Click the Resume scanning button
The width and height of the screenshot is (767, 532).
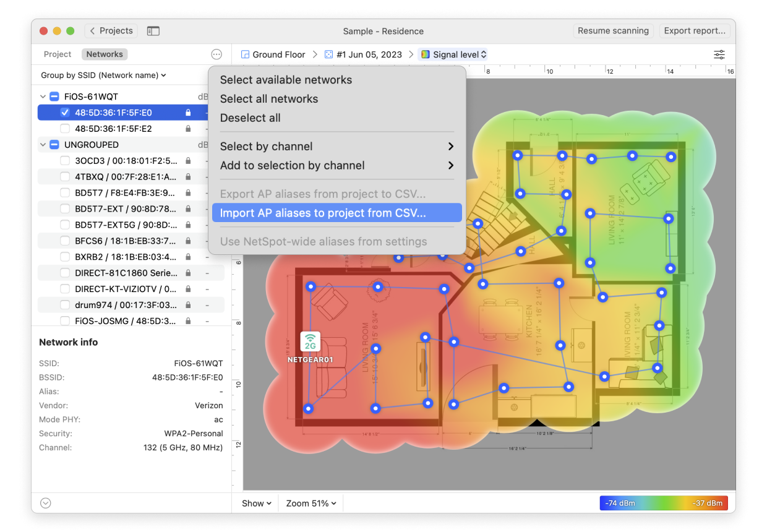613,31
